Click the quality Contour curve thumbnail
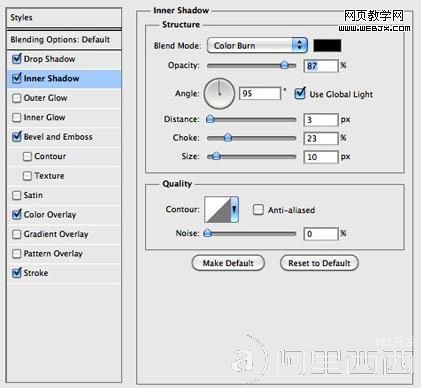The height and width of the screenshot is (388, 421). (218, 210)
